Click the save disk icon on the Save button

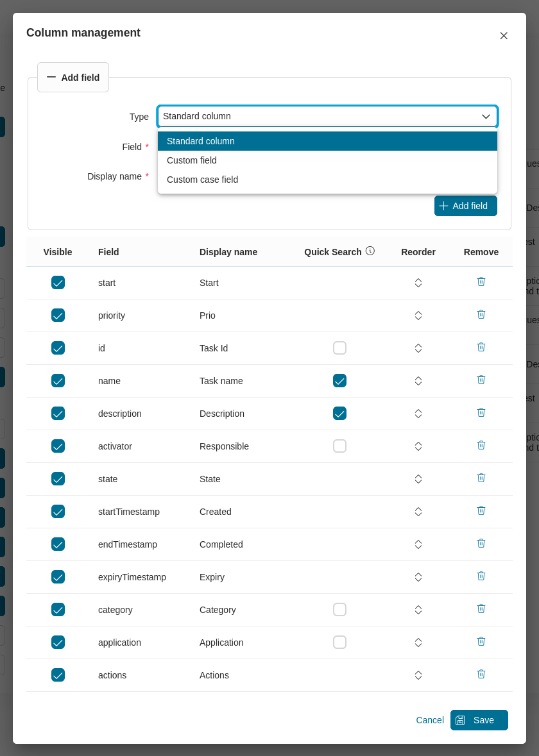click(459, 720)
